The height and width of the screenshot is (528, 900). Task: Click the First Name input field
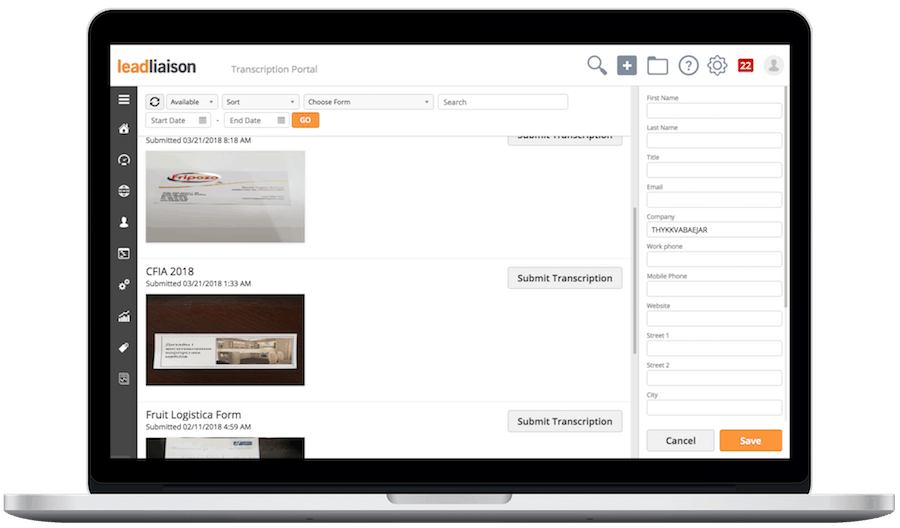tap(714, 111)
